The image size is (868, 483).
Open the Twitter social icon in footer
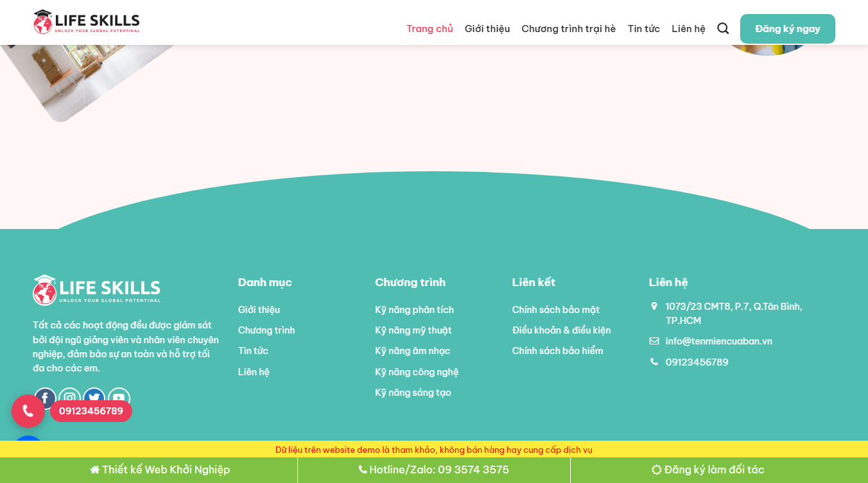pyautogui.click(x=94, y=398)
